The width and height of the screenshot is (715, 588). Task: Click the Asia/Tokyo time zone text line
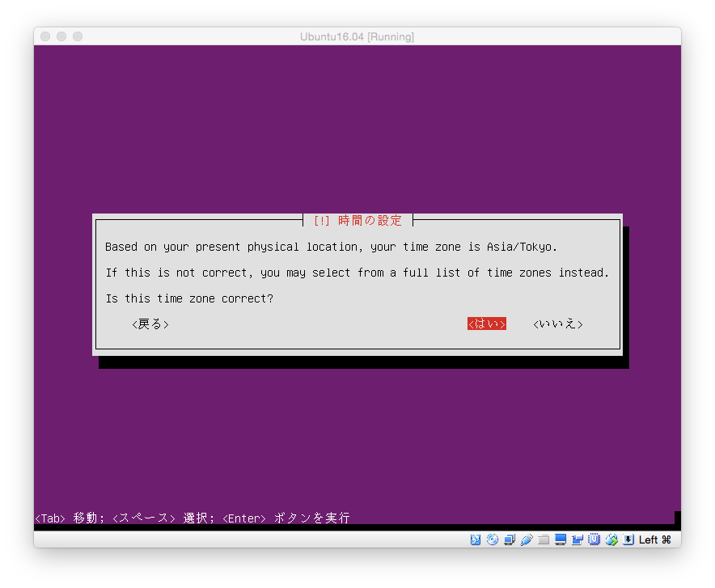331,247
